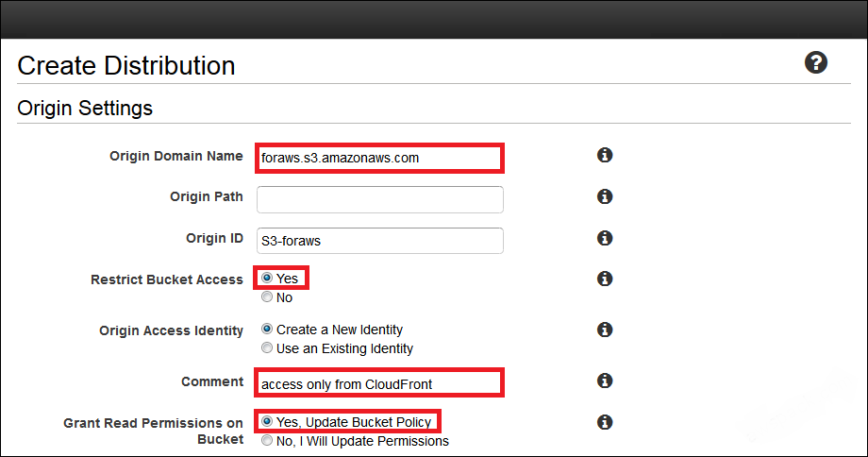This screenshot has width=868, height=457.
Task: Click info icon beside Origin Domain Name
Action: pos(605,155)
